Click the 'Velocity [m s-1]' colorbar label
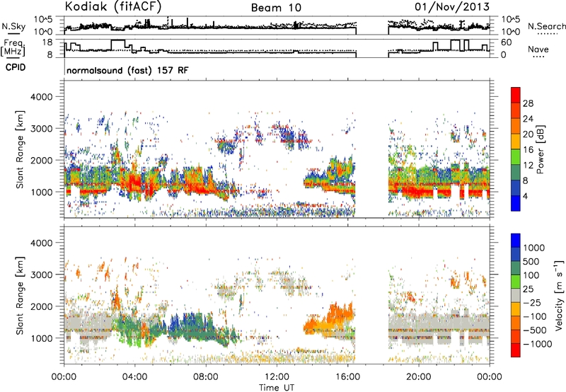 point(559,295)
